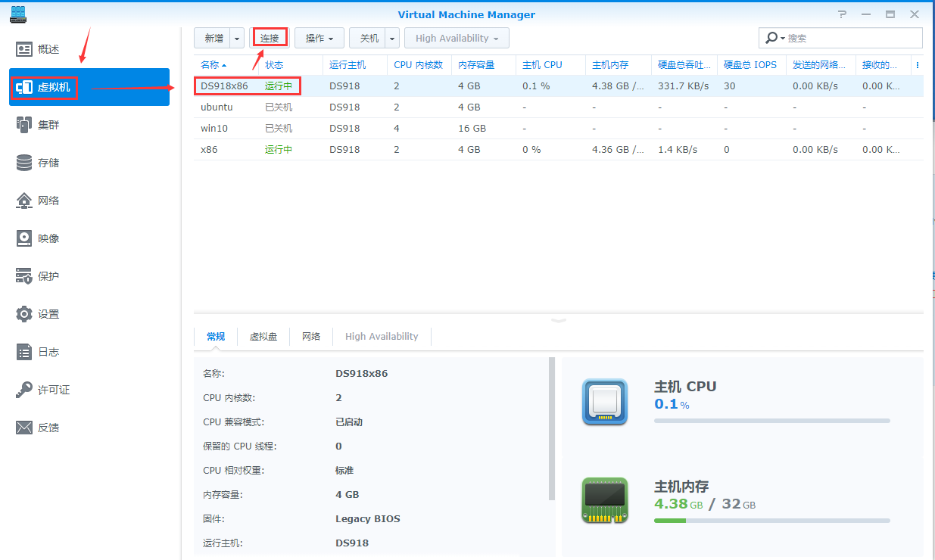Click the 连接 connect button
The image size is (935, 560).
pyautogui.click(x=270, y=39)
